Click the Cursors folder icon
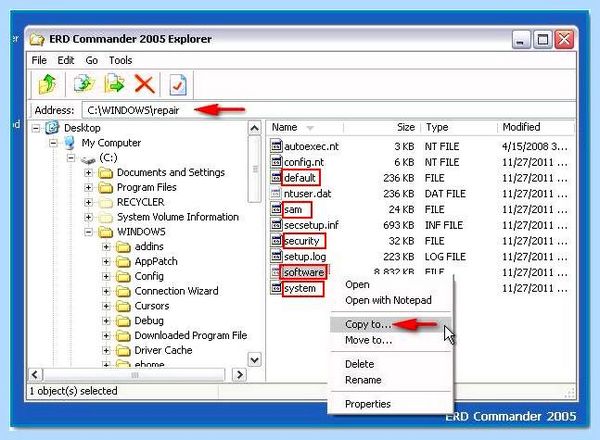This screenshot has width=600, height=440. point(123,306)
